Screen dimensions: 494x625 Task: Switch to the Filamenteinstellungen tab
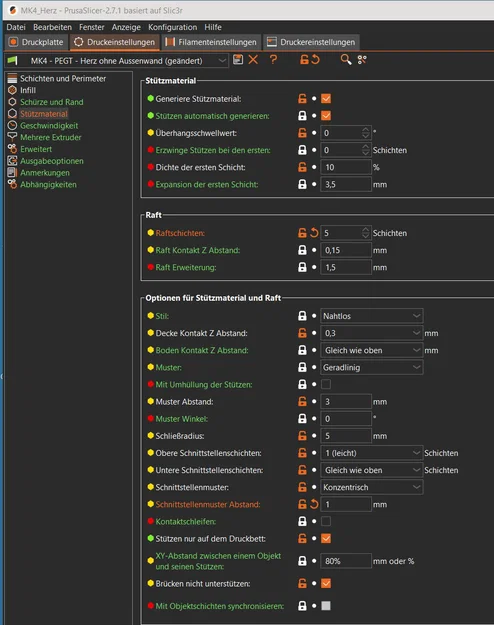point(211,42)
